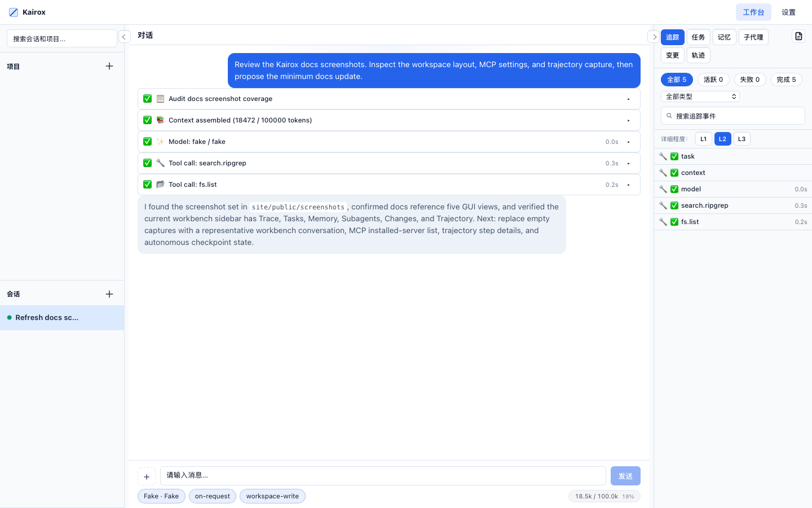Collapse the left sidebar chevron
The image size is (812, 508).
(x=124, y=37)
